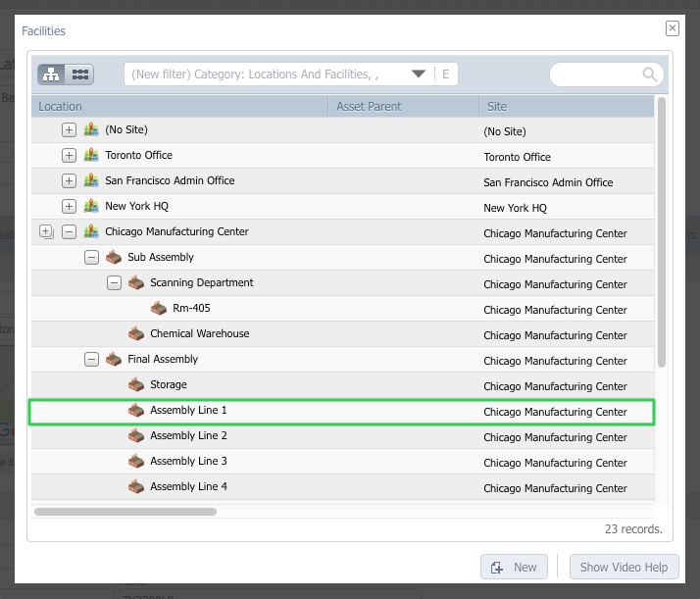700x599 pixels.
Task: Click the Rm-405 location icon
Action: (159, 308)
